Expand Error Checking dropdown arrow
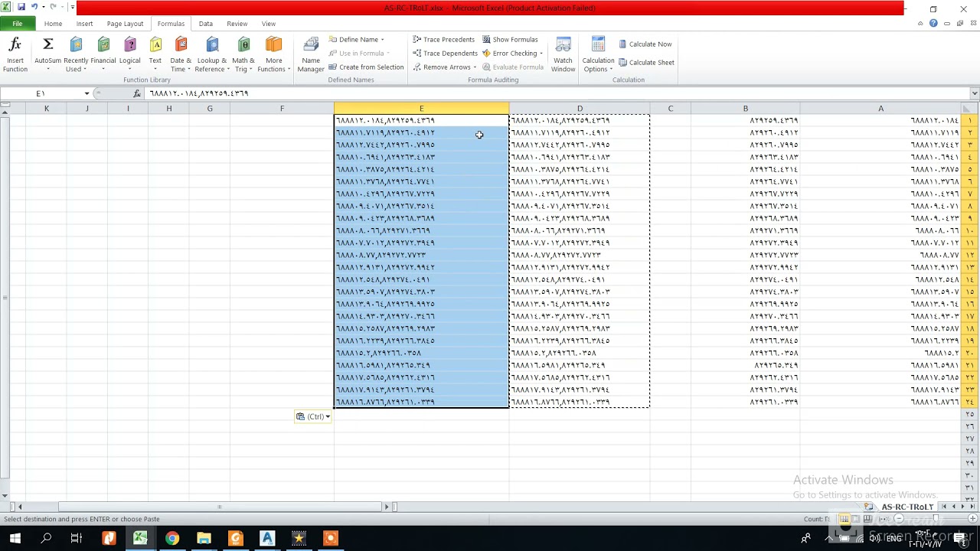Image resolution: width=980 pixels, height=551 pixels. coord(541,54)
